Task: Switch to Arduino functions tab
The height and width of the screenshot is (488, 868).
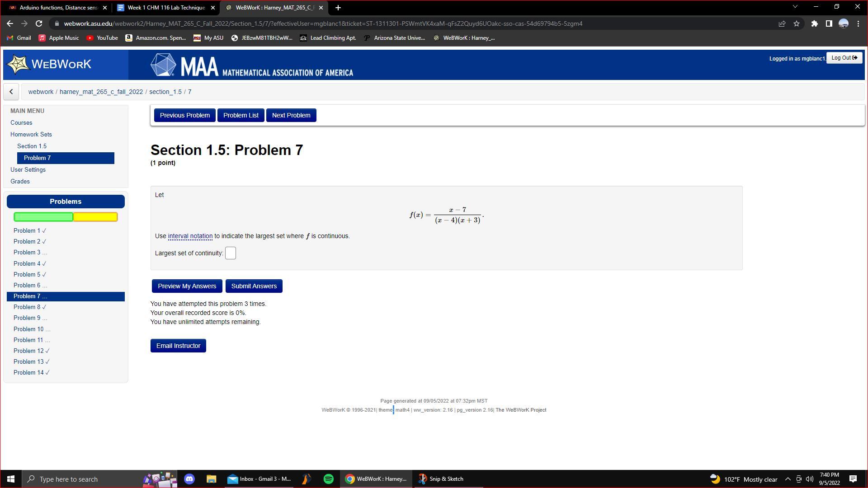Action: [57, 8]
